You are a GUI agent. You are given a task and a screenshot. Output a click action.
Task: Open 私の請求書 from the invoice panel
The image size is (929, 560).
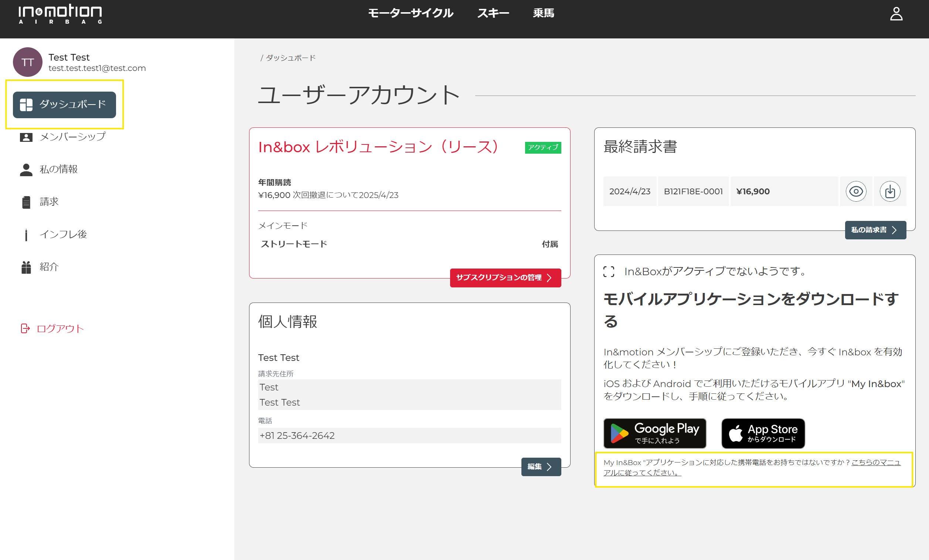click(x=875, y=230)
